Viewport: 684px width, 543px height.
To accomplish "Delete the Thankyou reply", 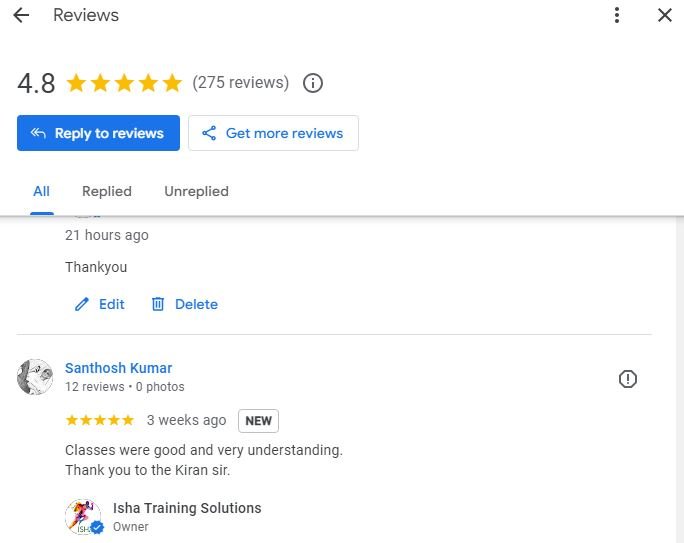I will 185,304.
